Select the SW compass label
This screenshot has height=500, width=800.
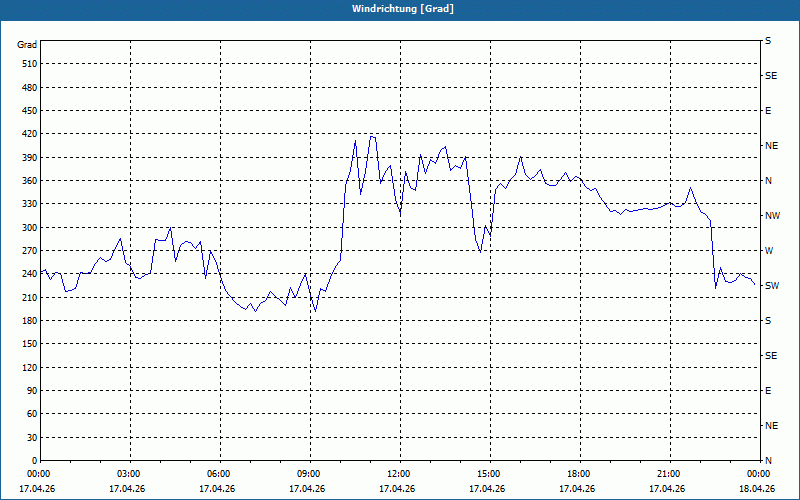click(772, 286)
